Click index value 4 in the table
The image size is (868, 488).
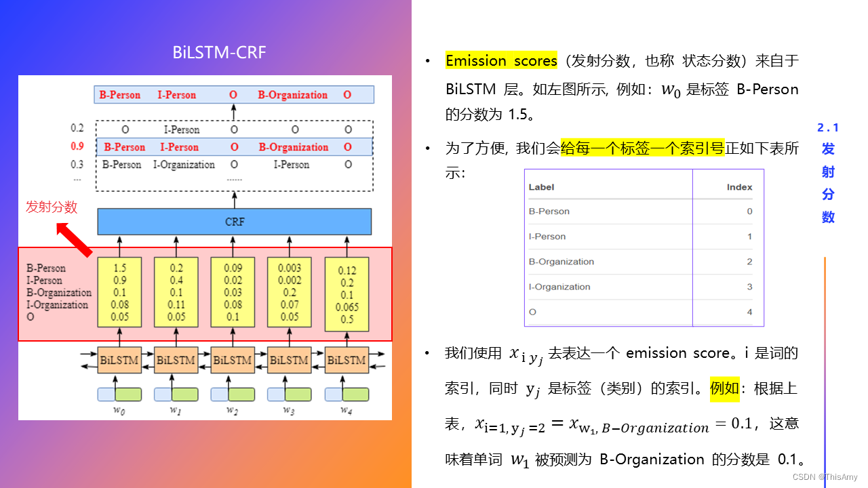(749, 312)
